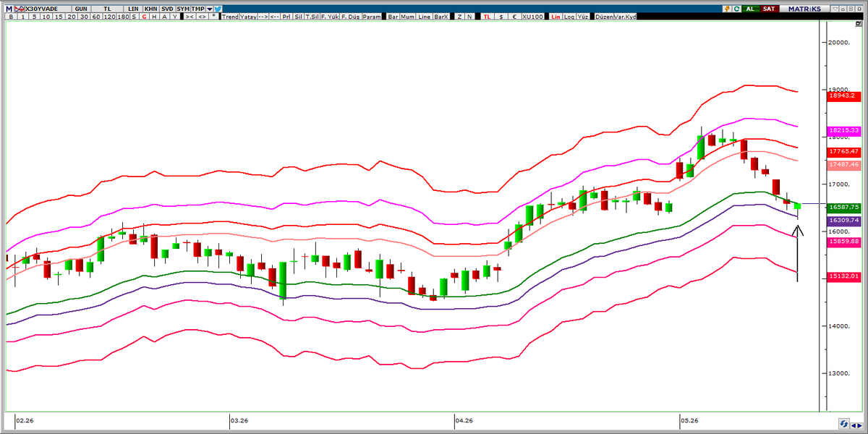Select the 15 minute period button

60,17
